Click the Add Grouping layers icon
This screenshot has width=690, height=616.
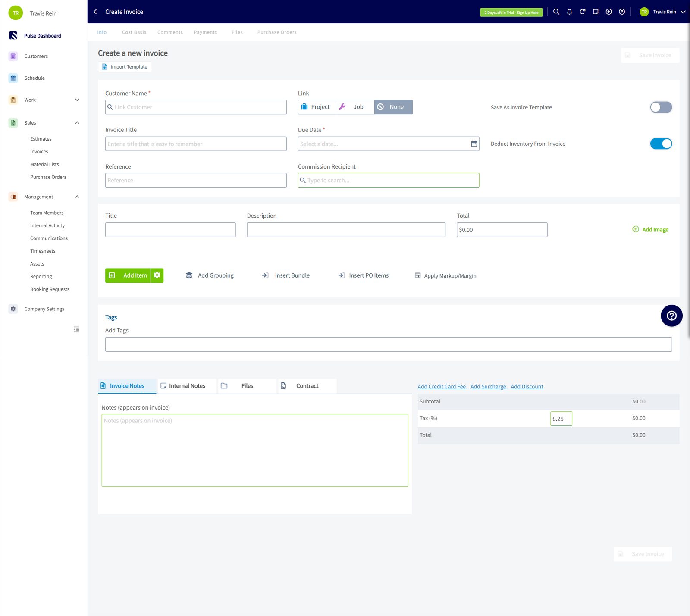(x=189, y=275)
